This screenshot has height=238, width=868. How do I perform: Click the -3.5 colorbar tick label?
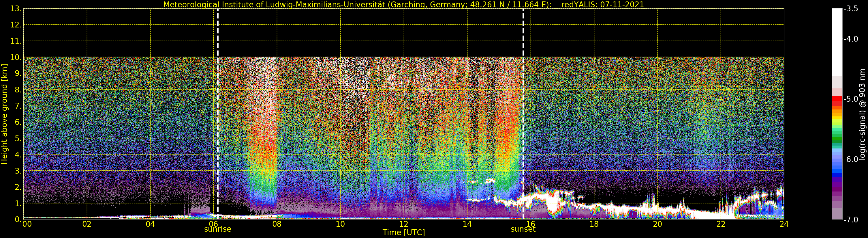tap(851, 9)
